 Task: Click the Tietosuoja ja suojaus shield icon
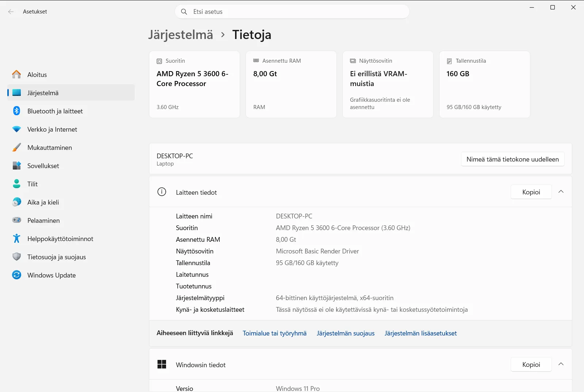pyautogui.click(x=16, y=257)
